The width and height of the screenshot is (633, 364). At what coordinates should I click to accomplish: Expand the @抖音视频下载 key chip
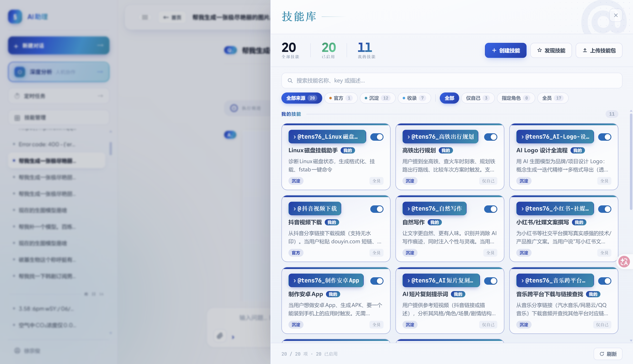[315, 208]
